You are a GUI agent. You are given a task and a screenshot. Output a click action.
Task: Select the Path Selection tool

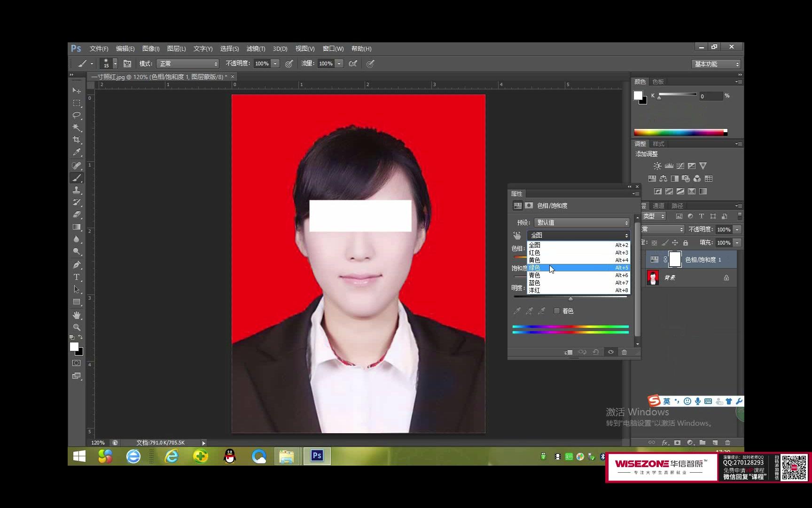[x=77, y=289]
